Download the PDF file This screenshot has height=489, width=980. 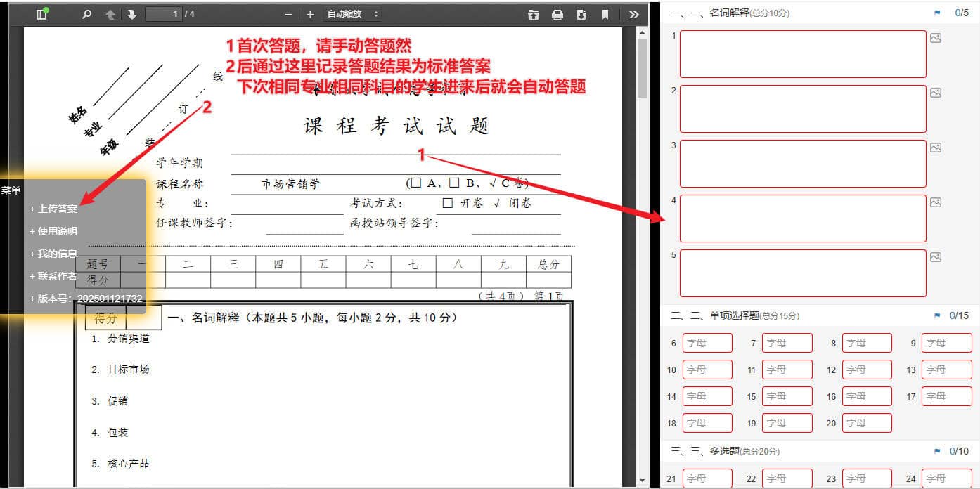click(581, 14)
